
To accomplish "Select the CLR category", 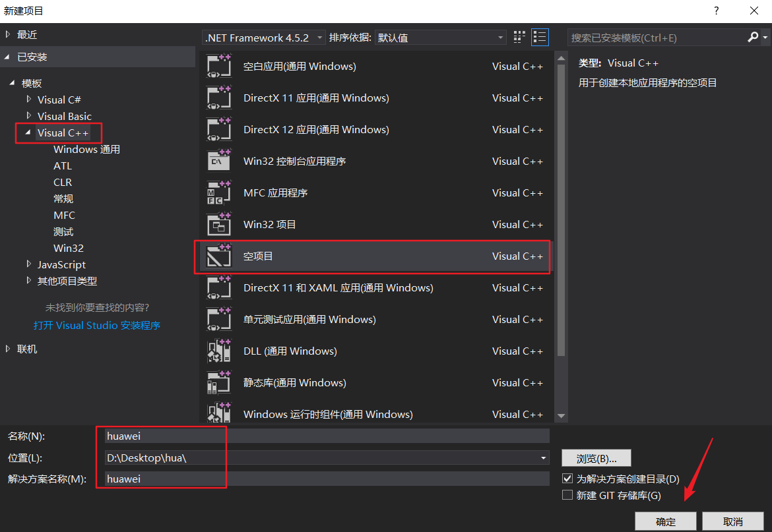I will [63, 182].
